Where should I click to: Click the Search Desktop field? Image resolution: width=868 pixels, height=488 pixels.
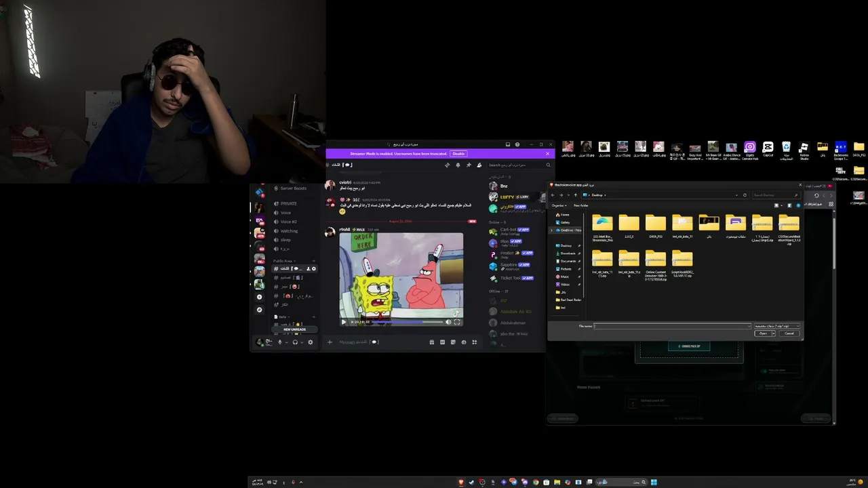pyautogui.click(x=775, y=195)
